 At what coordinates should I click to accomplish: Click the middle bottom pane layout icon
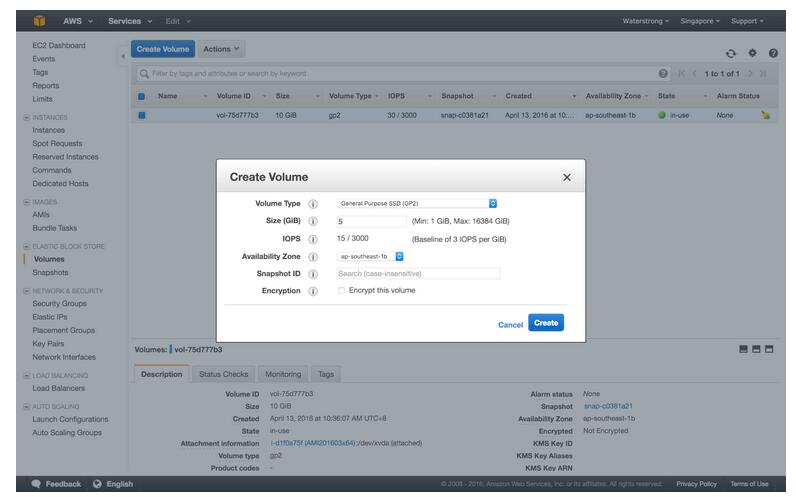tap(756, 349)
